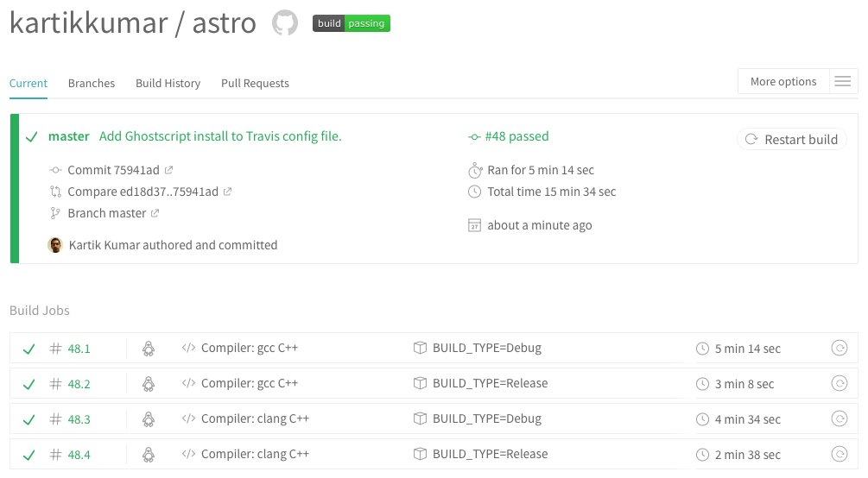The width and height of the screenshot is (868, 478).
Task: Switch to the Branches tab
Action: 92,83
